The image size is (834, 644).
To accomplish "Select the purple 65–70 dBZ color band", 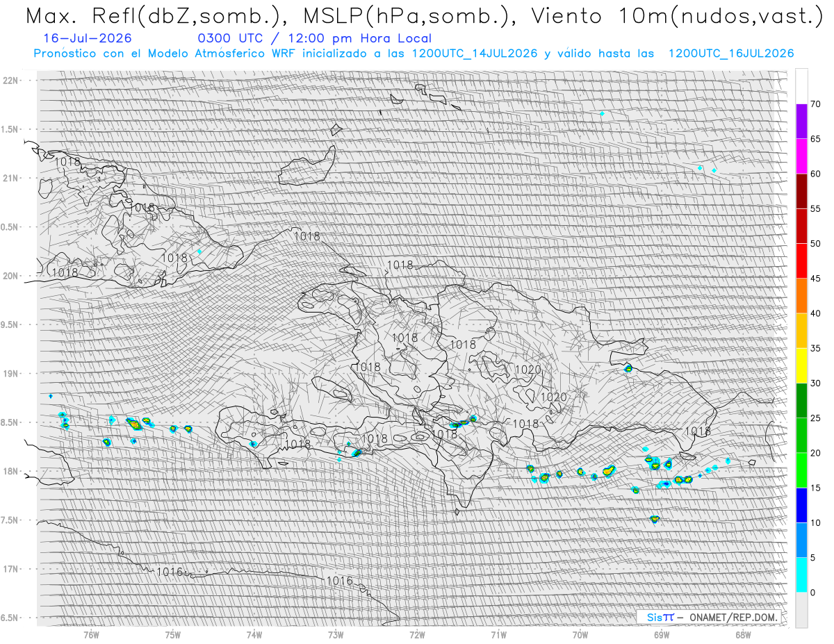I will click(801, 122).
